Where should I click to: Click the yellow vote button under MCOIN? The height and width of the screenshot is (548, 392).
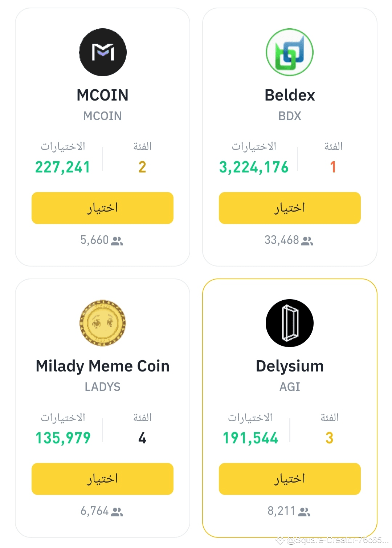(x=102, y=208)
